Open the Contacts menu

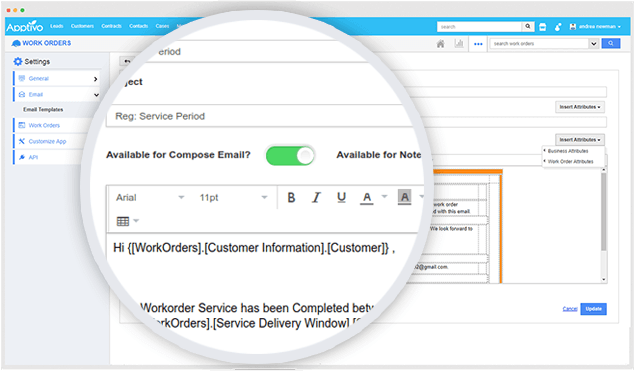[x=139, y=26]
